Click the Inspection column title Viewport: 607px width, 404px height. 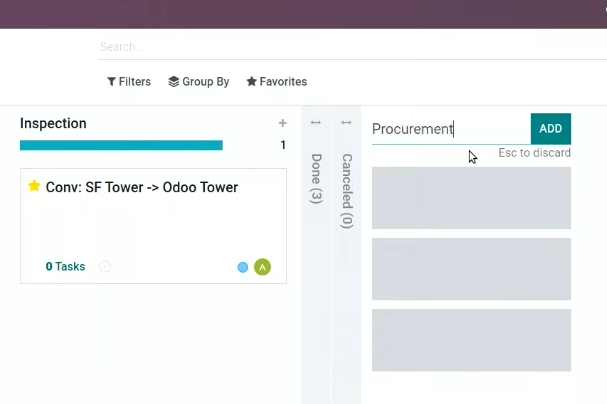53,123
